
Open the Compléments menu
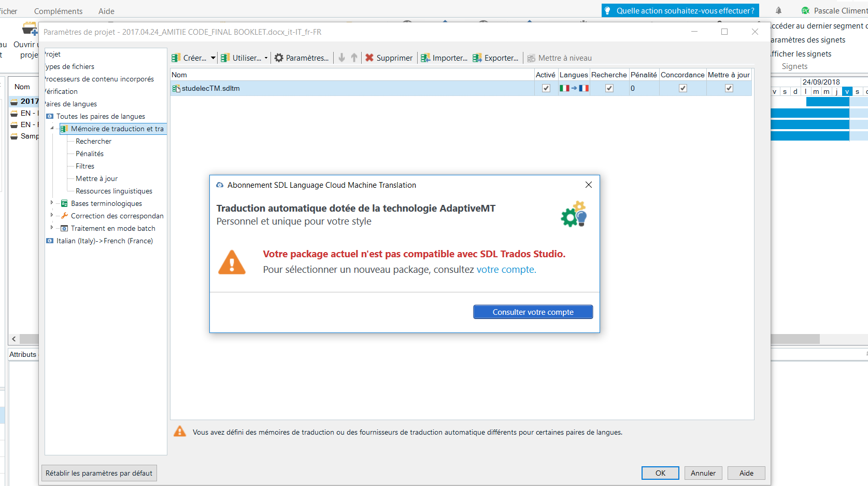tap(58, 11)
